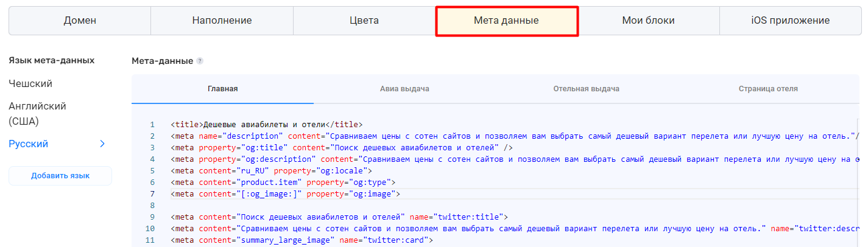Click the title tag code line 1

[267, 124]
